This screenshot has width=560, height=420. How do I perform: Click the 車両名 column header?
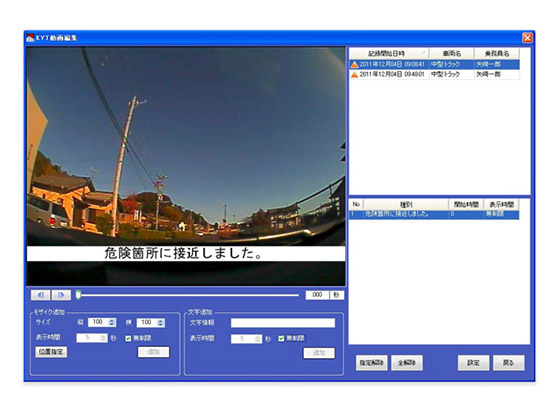451,54
